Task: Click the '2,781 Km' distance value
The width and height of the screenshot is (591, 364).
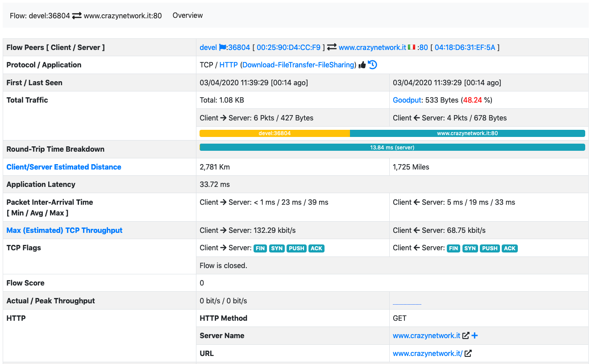Action: (x=215, y=167)
